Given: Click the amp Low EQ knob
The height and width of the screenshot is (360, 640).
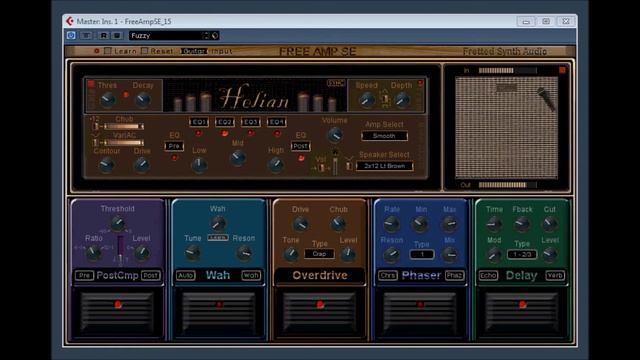Looking at the screenshot, I should 199,164.
